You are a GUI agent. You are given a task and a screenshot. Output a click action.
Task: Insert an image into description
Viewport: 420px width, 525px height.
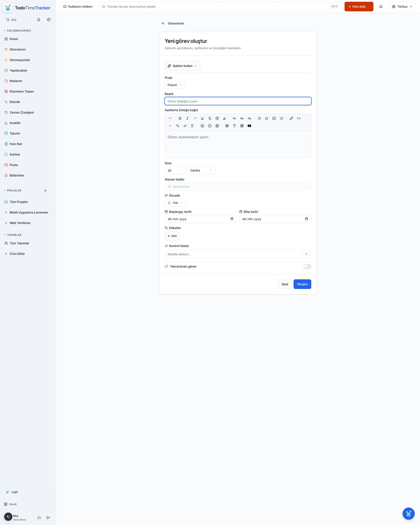pos(217,126)
